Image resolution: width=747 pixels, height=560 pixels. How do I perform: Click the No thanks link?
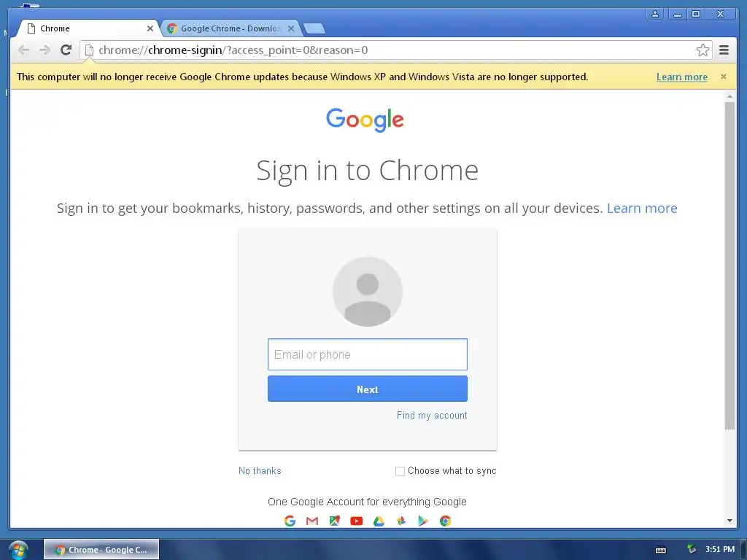click(x=260, y=470)
